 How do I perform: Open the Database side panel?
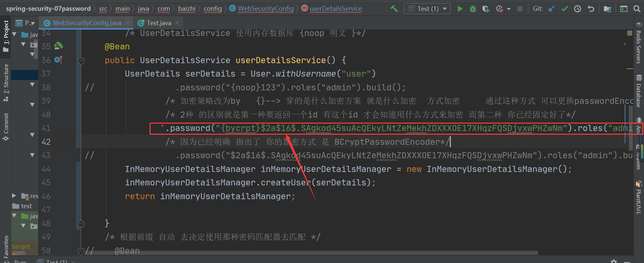tap(639, 91)
